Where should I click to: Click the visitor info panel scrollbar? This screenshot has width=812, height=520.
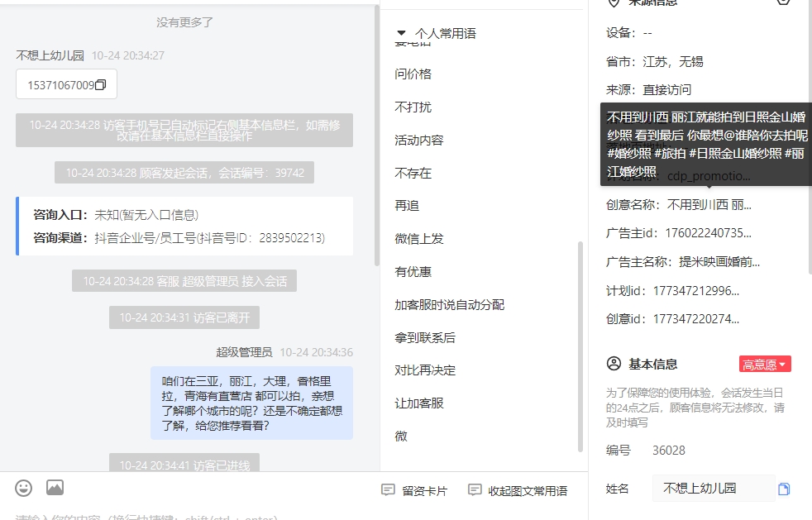tap(809, 137)
